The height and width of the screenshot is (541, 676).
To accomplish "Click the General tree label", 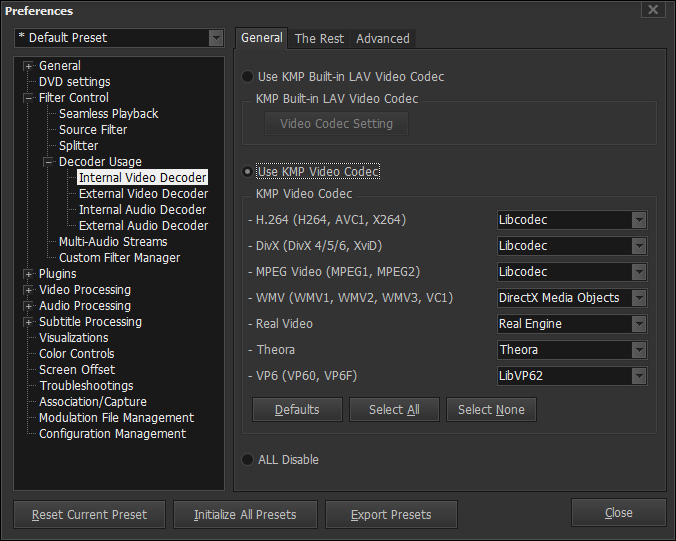I will pos(59,66).
